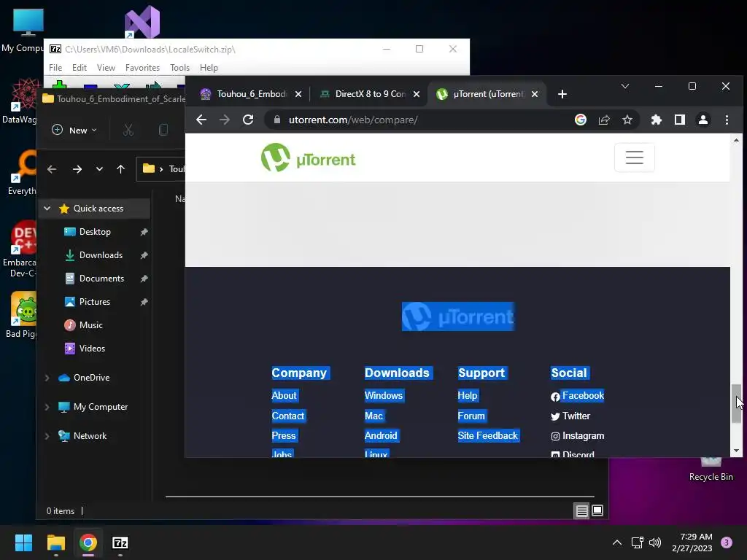Open the Press footer link
Screen dimensions: 747x560
[x=284, y=435]
